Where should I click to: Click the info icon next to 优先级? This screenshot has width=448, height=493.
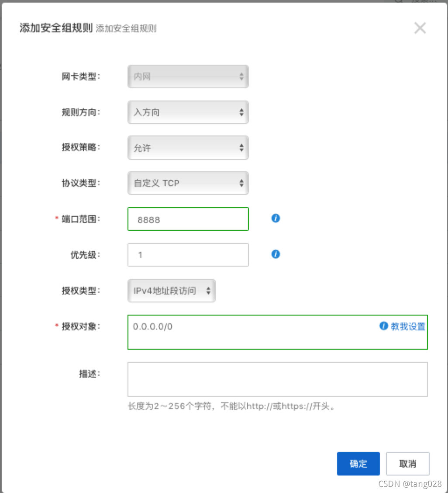coord(276,254)
